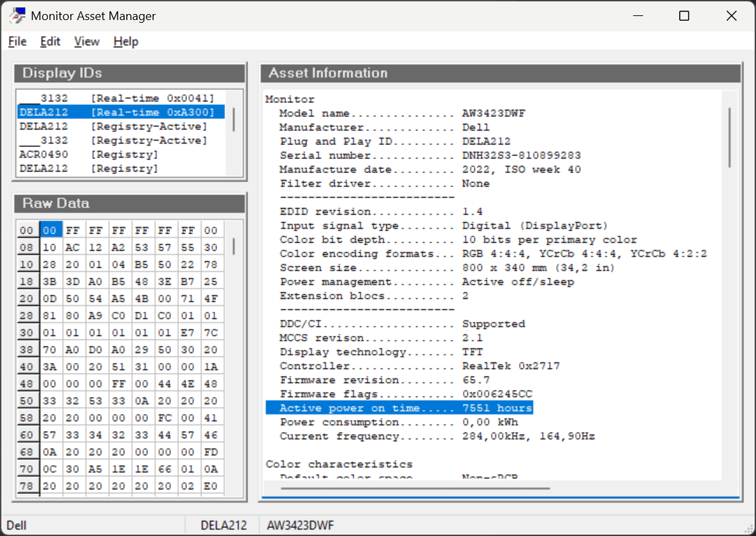Select byte FD in raw data row 68
Image resolution: width=756 pixels, height=536 pixels.
210,452
